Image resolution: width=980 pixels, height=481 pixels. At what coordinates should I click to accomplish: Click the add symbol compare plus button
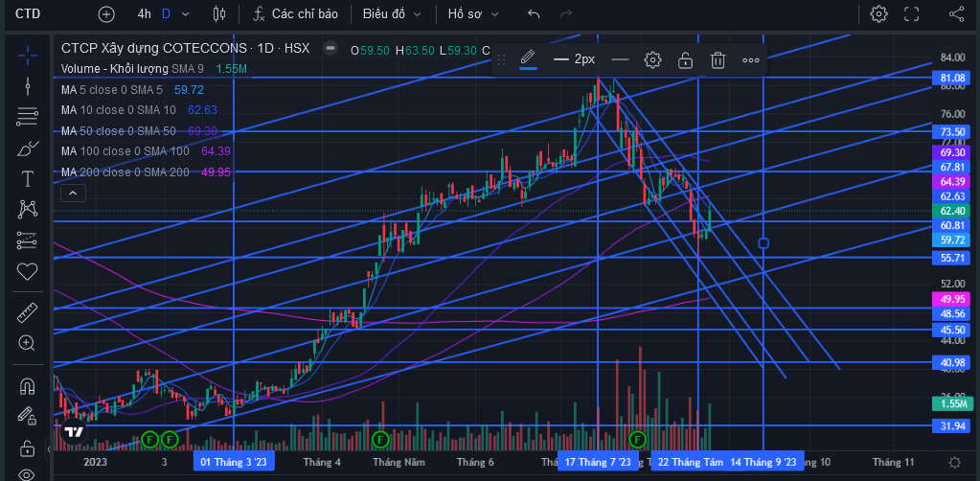point(107,13)
